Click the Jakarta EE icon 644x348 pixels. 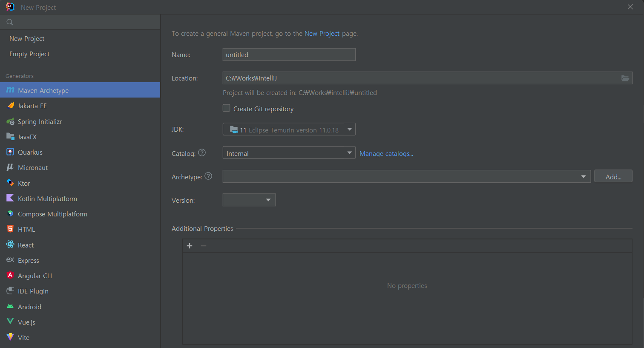click(x=10, y=106)
